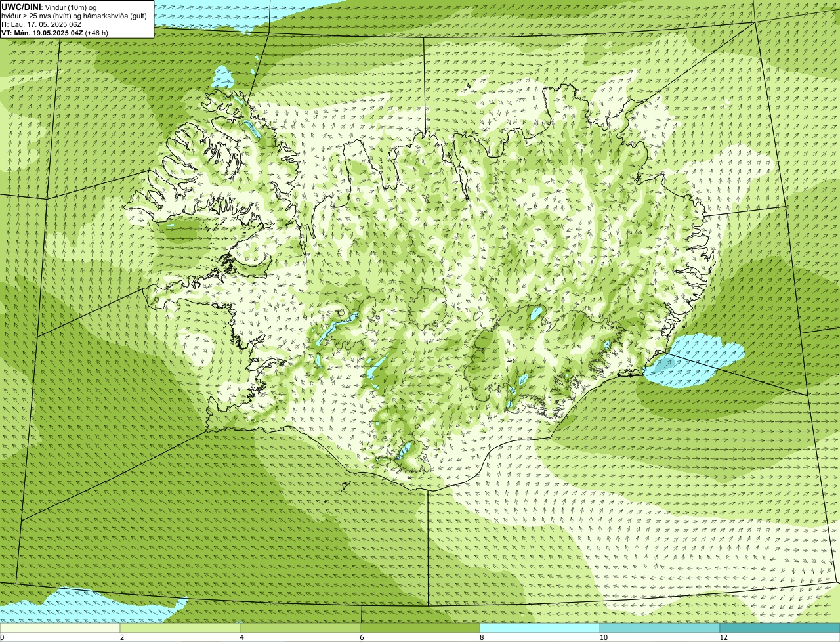Viewport: 840px width, 642px height.
Task: Pick the 4–6 m/s green legend band
Action: click(x=301, y=628)
